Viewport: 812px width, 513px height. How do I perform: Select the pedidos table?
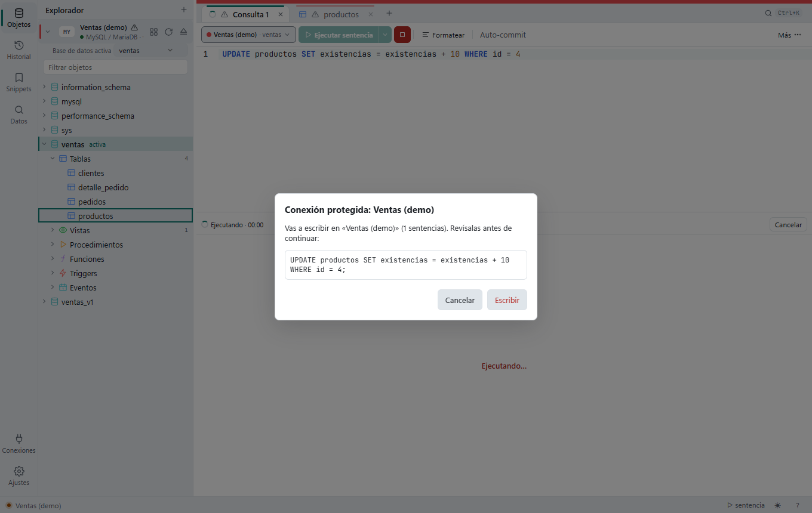(x=115, y=202)
